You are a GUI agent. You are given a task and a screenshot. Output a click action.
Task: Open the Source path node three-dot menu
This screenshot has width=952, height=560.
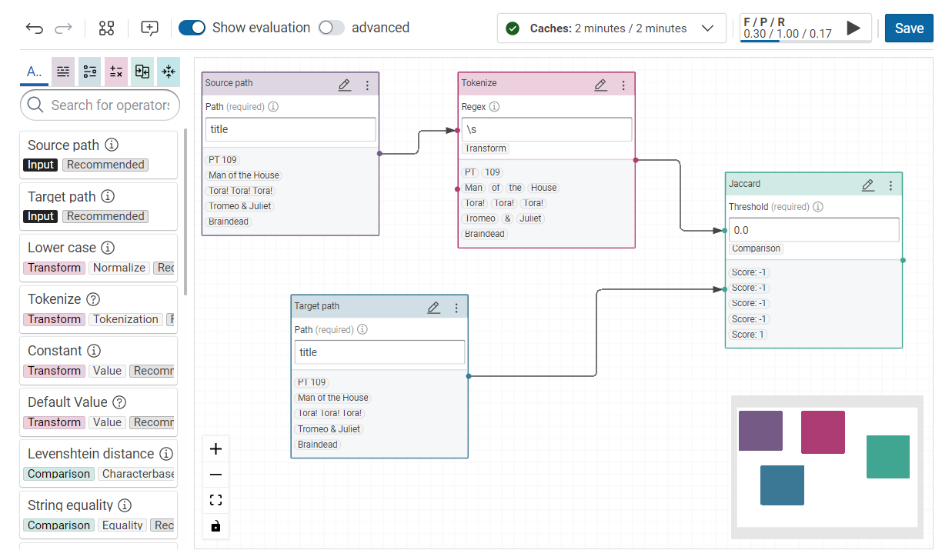point(367,85)
